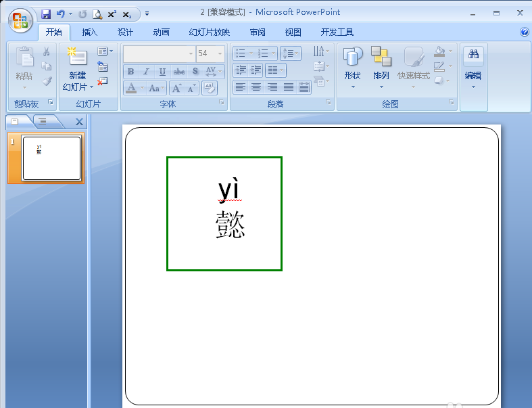Open the 快速样式 quick styles gallery
This screenshot has height=408, width=532.
414,68
